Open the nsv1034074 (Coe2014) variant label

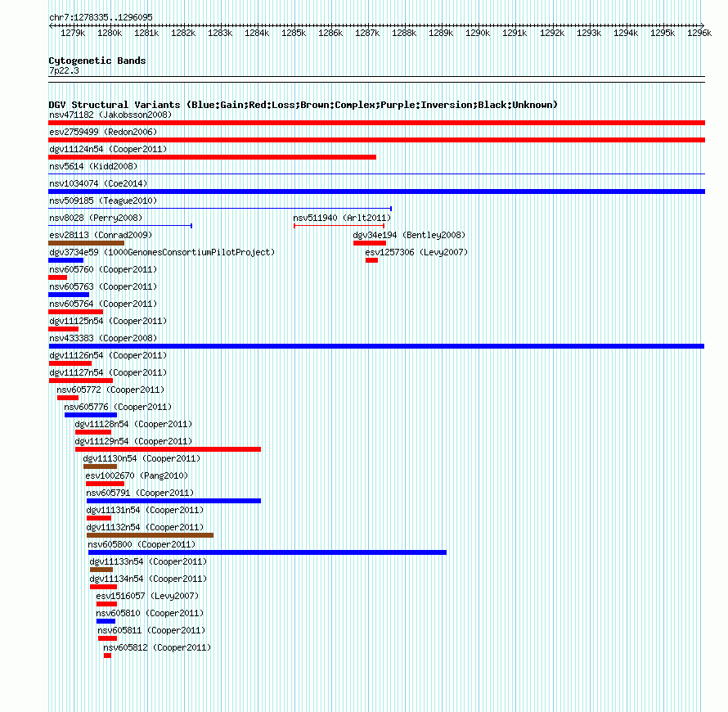98,183
